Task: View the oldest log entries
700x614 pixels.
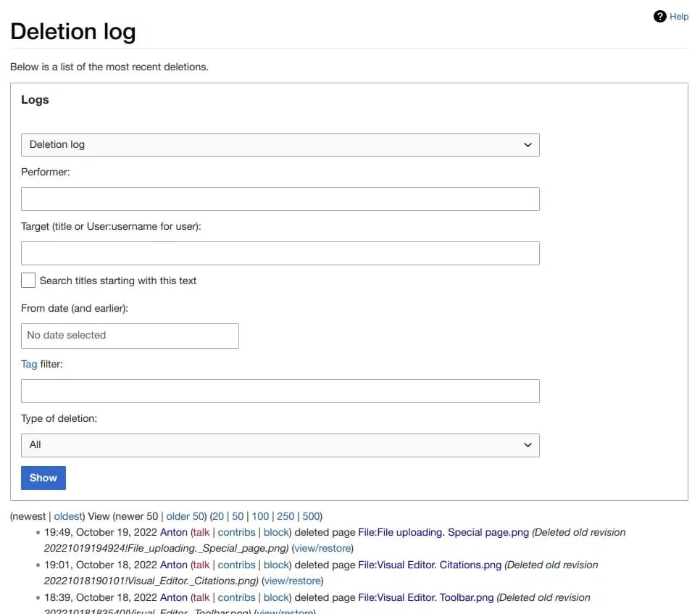Action: (67, 516)
